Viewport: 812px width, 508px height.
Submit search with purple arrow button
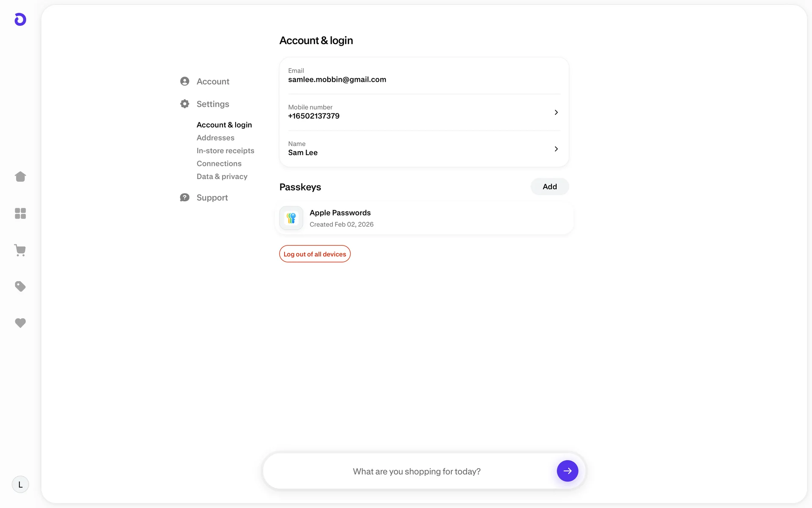(567, 471)
